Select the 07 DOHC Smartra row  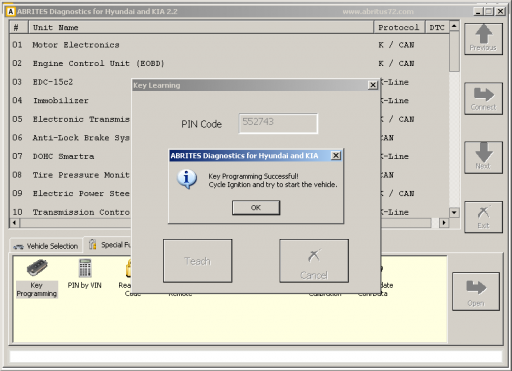click(x=71, y=156)
